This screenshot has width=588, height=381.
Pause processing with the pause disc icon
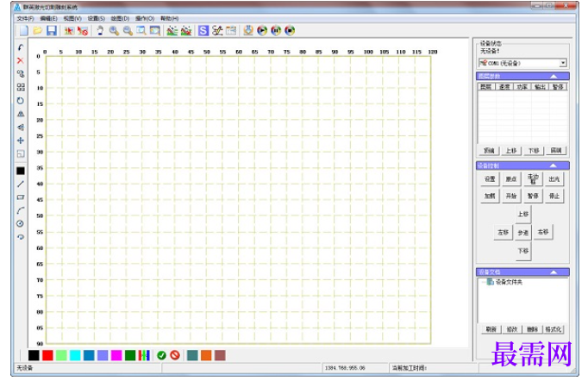click(x=276, y=31)
